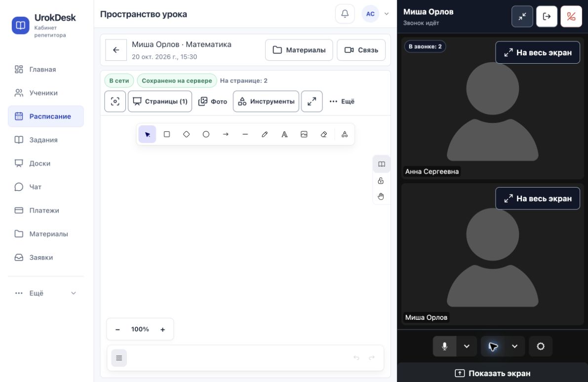
Task: Toggle the canvas lock icon
Action: tap(381, 181)
